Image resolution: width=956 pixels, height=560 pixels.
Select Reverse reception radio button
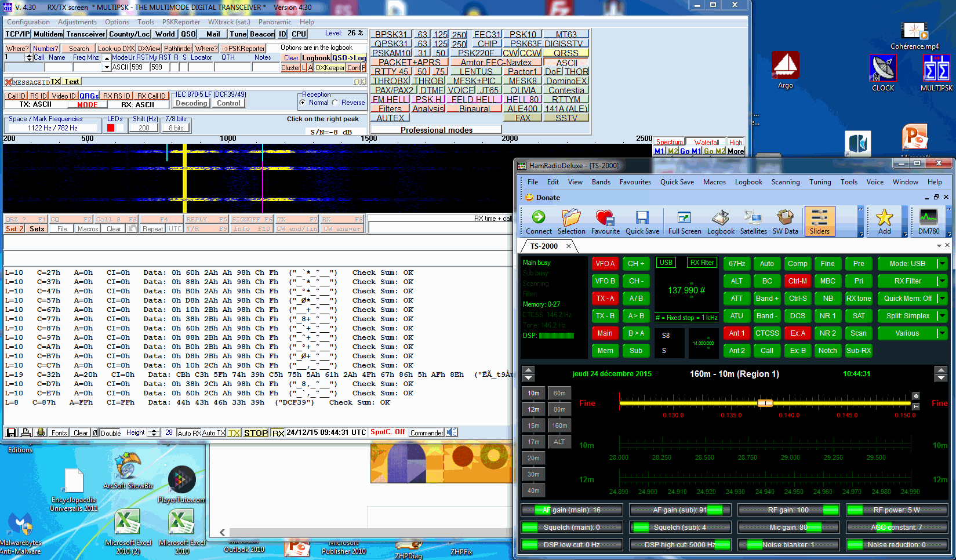335,103
